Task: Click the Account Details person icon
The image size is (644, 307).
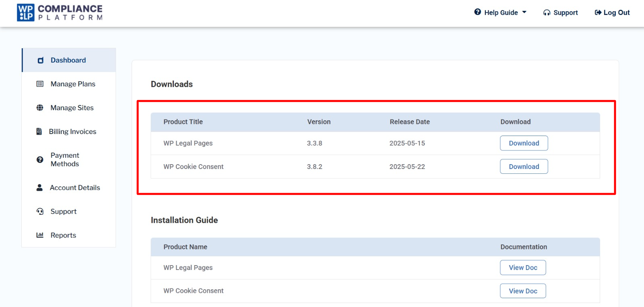Action: (x=39, y=187)
